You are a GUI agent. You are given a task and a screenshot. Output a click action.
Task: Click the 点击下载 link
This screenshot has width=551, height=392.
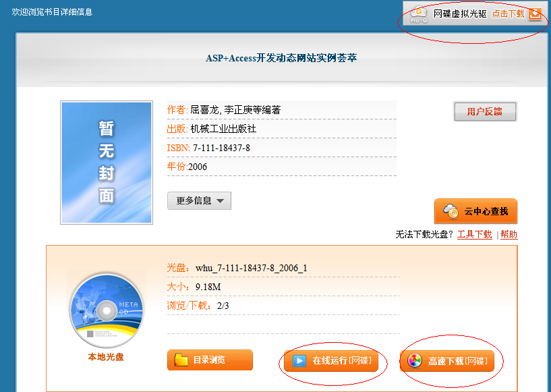[508, 13]
